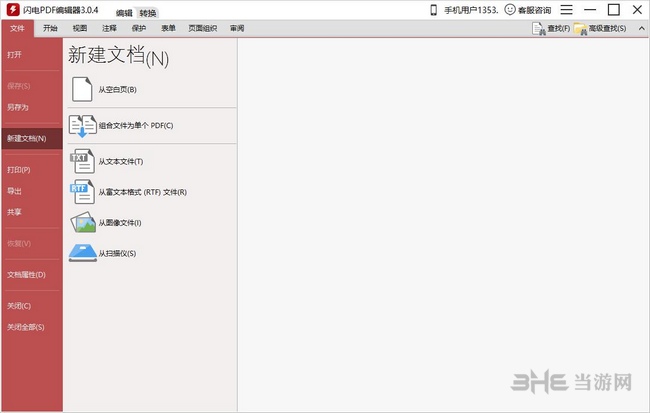650x413 pixels.
Task: Open the hamburger menu icon
Action: (x=566, y=10)
